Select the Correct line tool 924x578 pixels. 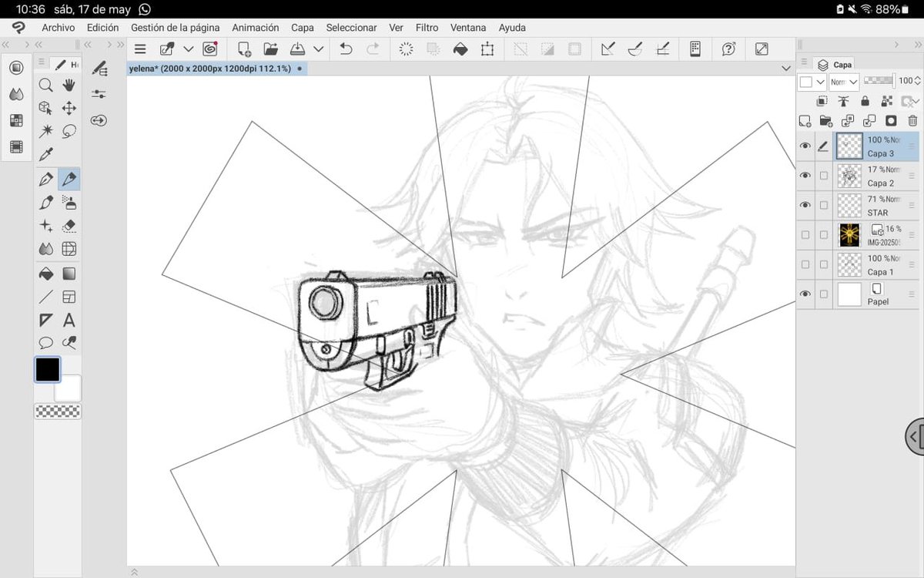click(x=69, y=343)
